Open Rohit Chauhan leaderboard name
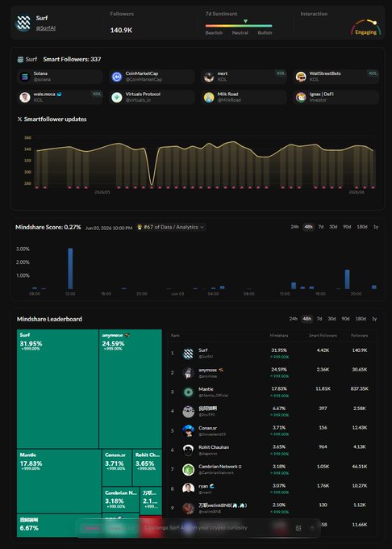 [214, 447]
